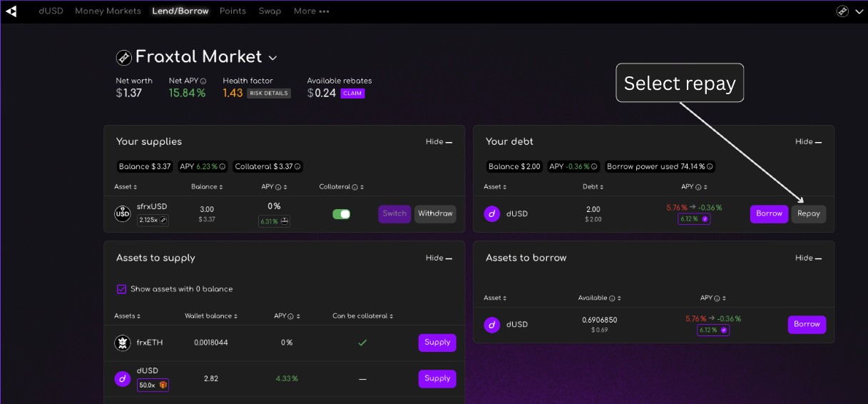Image resolution: width=868 pixels, height=404 pixels.
Task: Click the Borrow power used info icon
Action: pyautogui.click(x=710, y=167)
